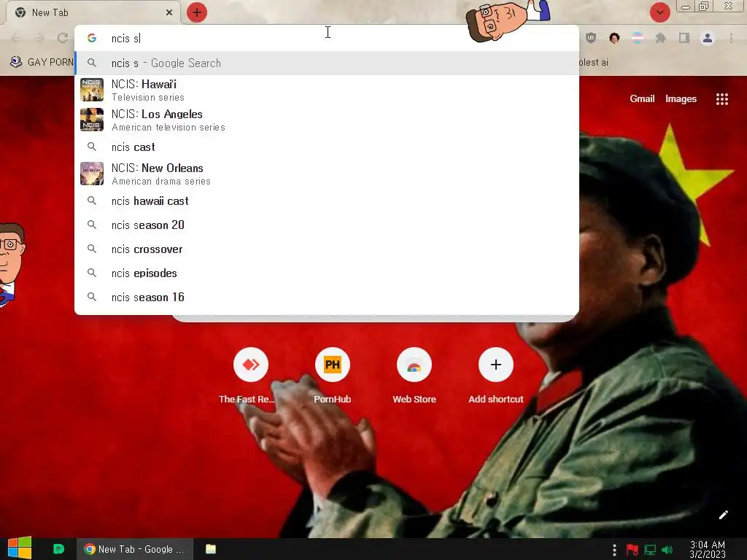Click the Google G icon in omnibox
Image resolution: width=747 pixels, height=560 pixels.
[92, 38]
